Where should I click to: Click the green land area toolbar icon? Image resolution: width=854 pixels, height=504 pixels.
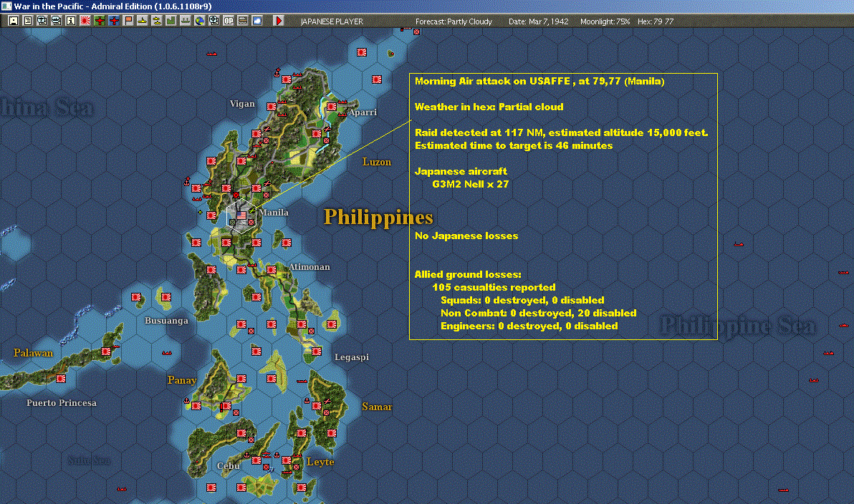pos(171,21)
